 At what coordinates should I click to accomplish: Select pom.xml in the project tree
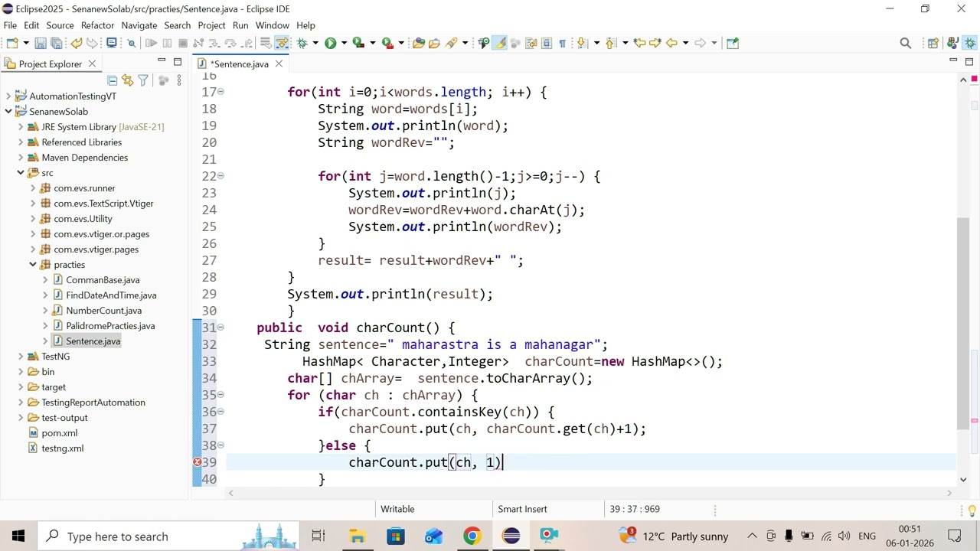(x=60, y=433)
